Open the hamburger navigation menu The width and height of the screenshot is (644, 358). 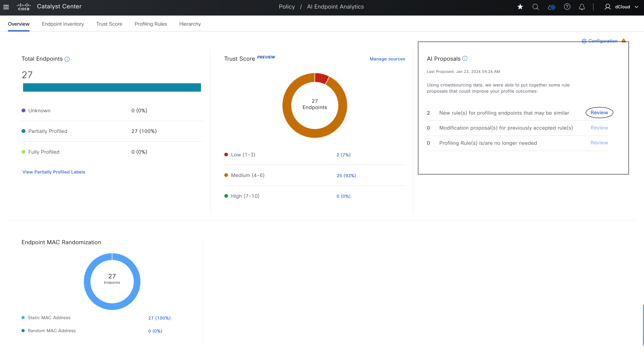point(6,7)
